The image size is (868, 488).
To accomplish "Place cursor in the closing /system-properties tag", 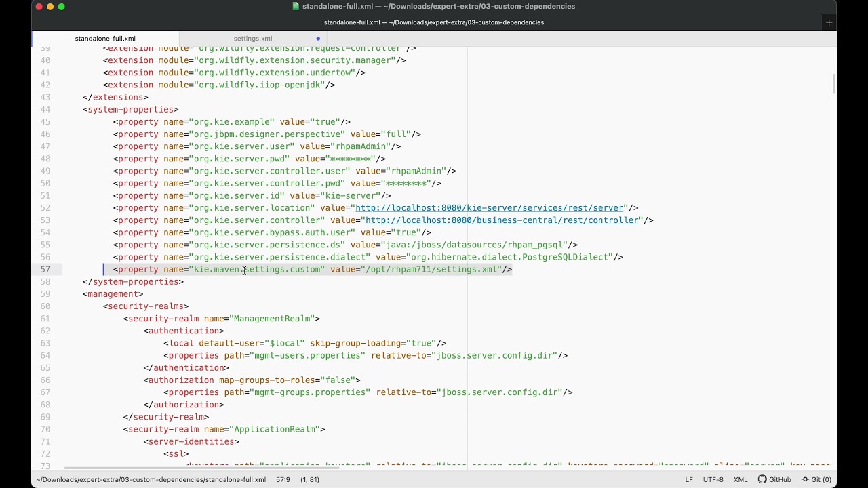I will point(134,282).
